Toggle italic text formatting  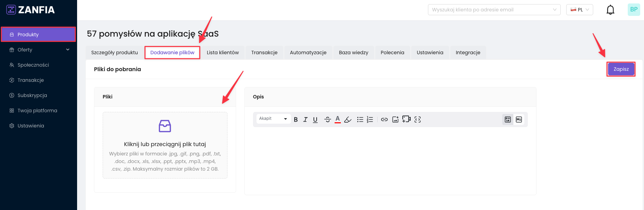[305, 120]
